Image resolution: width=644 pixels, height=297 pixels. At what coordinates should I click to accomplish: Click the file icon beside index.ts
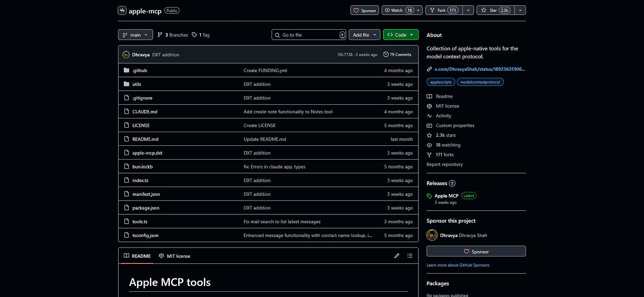pyautogui.click(x=126, y=180)
